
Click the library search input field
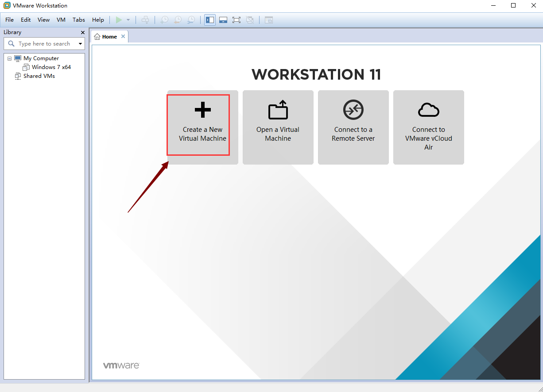click(44, 44)
